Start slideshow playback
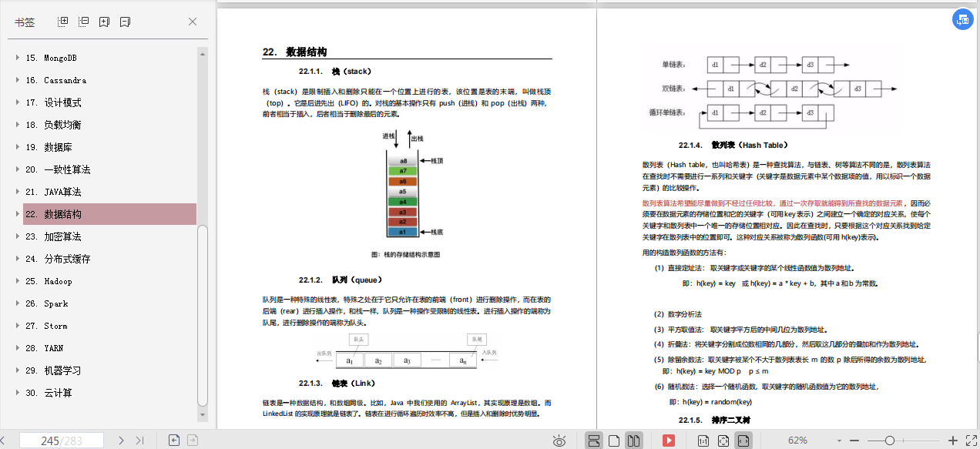 669,441
